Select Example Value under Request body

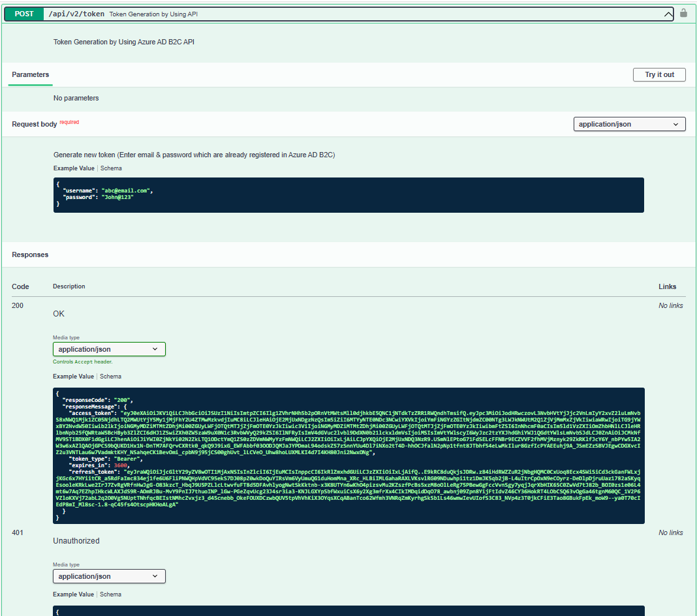pyautogui.click(x=74, y=168)
